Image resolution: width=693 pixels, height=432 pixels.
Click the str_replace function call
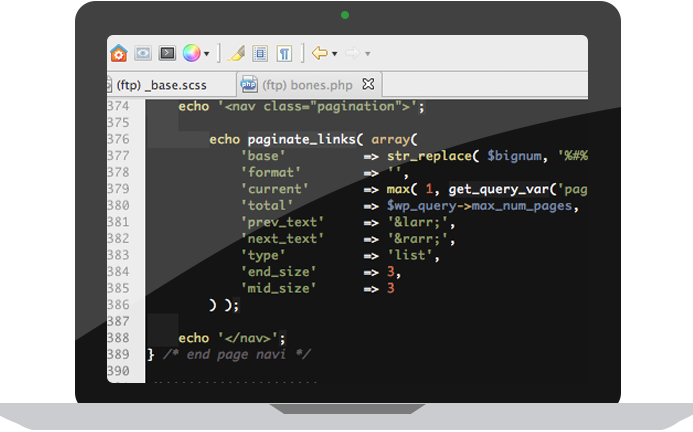coord(429,157)
